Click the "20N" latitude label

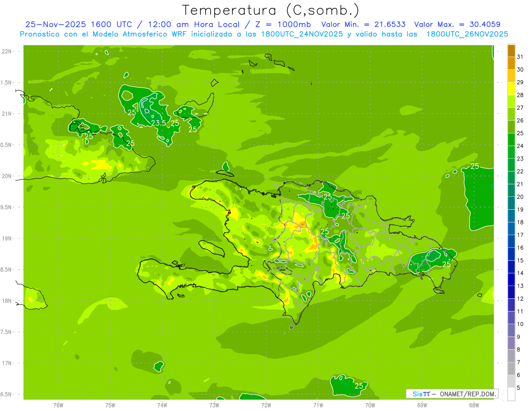point(7,176)
